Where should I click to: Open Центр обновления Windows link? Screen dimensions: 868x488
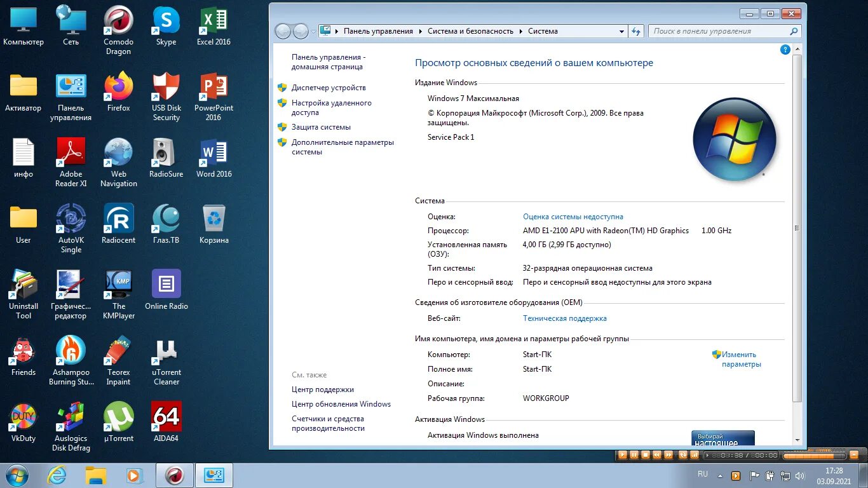[x=341, y=404]
